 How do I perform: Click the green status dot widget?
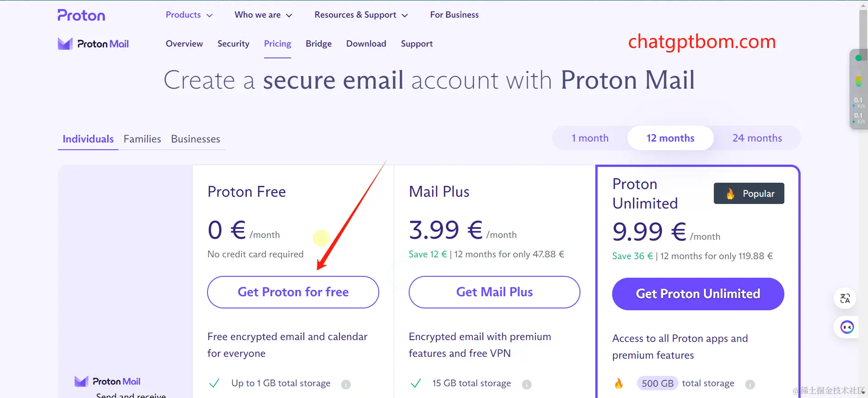click(x=859, y=58)
